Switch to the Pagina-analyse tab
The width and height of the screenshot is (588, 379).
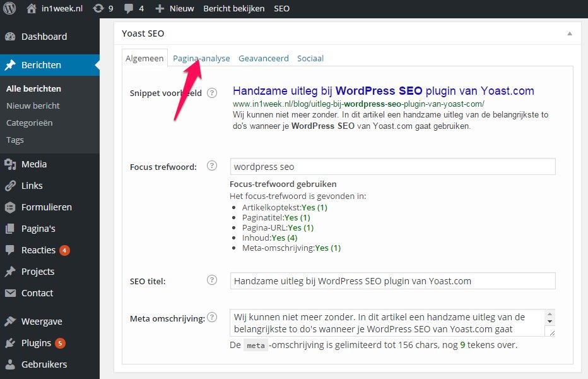201,58
